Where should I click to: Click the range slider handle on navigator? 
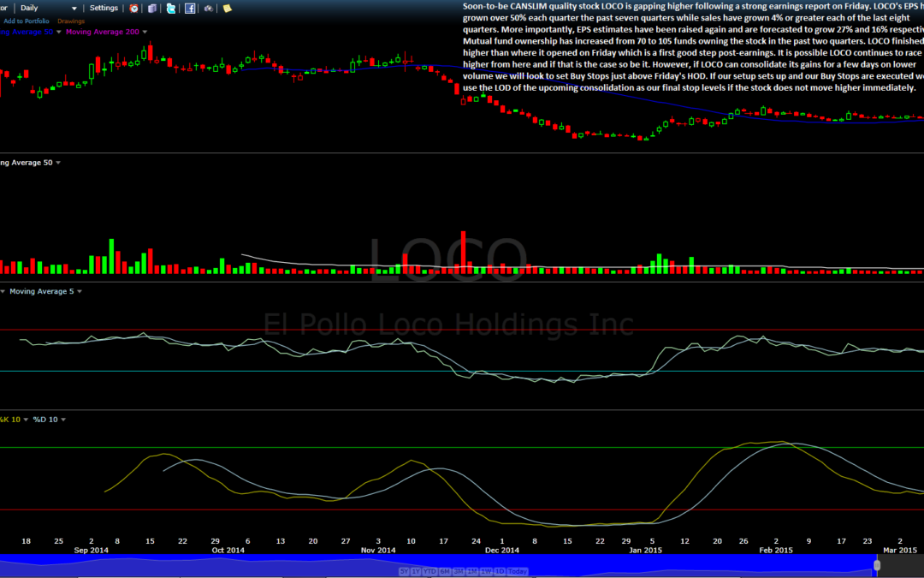pos(877,566)
